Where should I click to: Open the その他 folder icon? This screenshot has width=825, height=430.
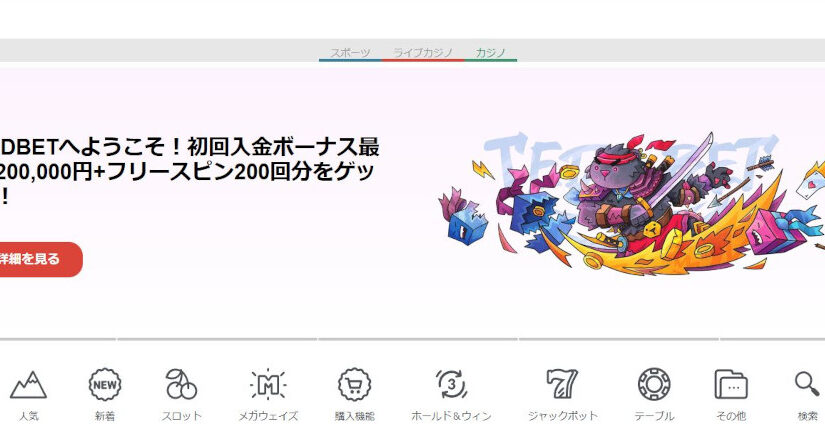point(731,384)
